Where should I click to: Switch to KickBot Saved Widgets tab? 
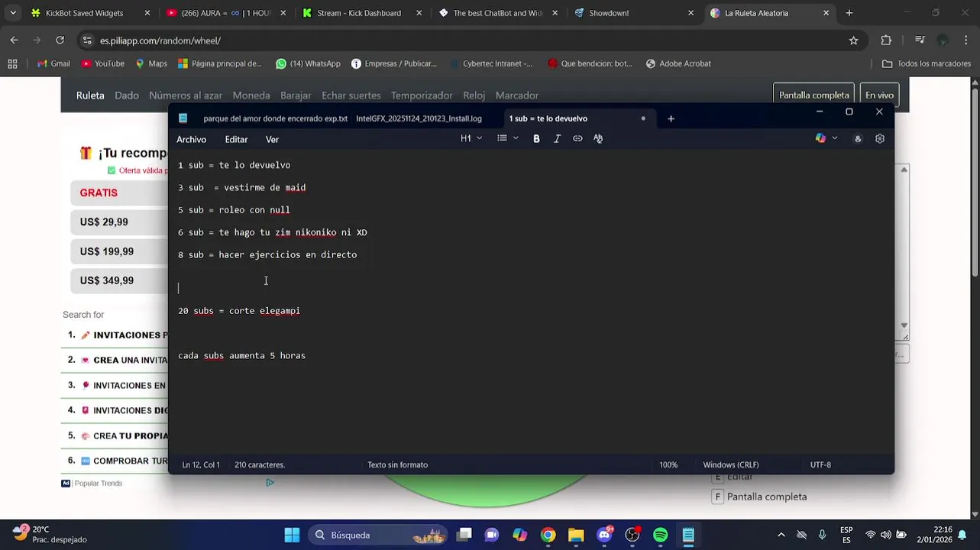[x=89, y=13]
